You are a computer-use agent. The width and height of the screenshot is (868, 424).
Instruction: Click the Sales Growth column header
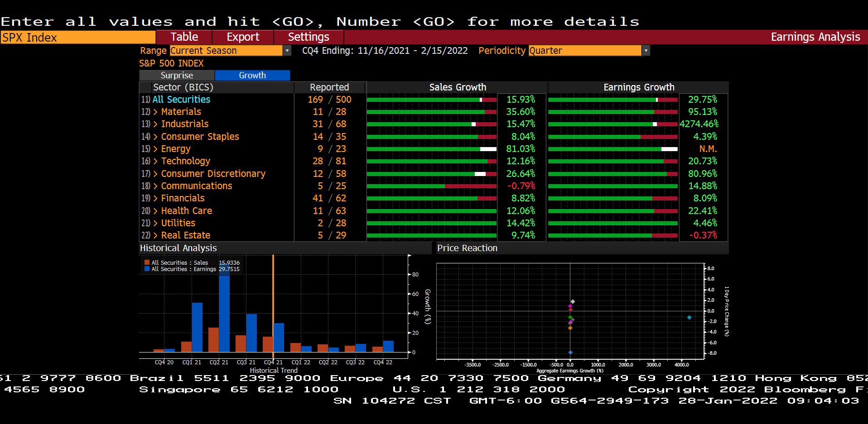[458, 87]
